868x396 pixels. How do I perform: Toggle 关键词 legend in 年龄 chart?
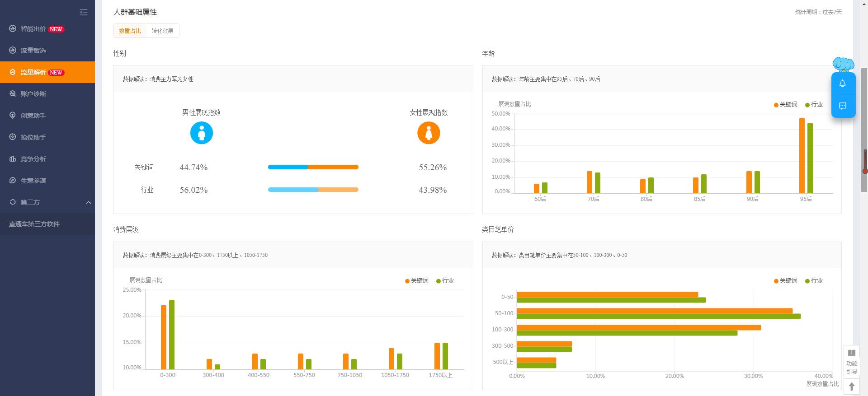click(786, 104)
